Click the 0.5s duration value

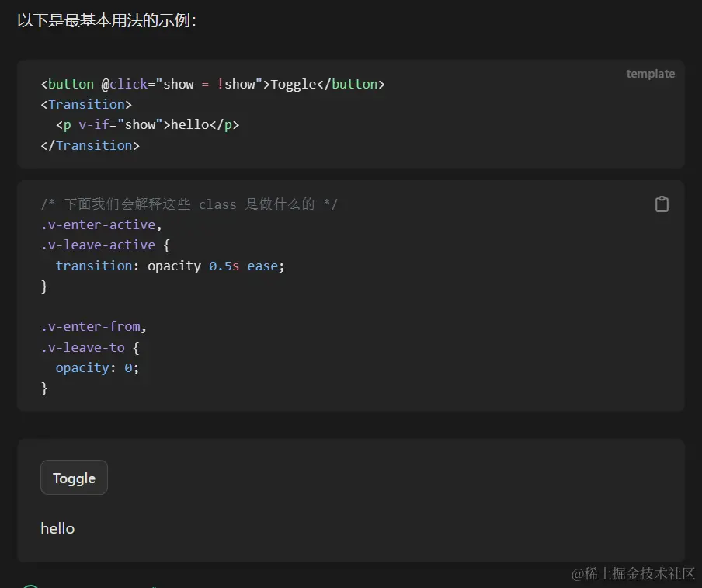(224, 266)
